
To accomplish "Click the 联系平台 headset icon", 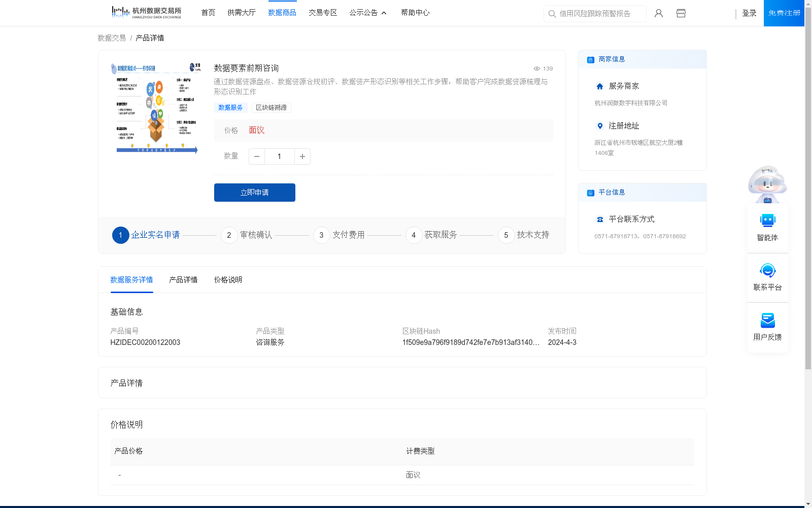I will [767, 270].
